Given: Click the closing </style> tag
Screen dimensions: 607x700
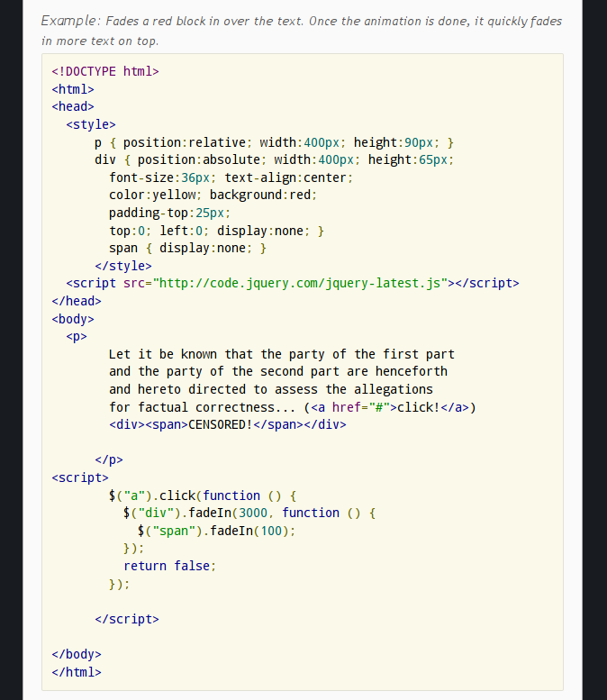Looking at the screenshot, I should click(123, 266).
